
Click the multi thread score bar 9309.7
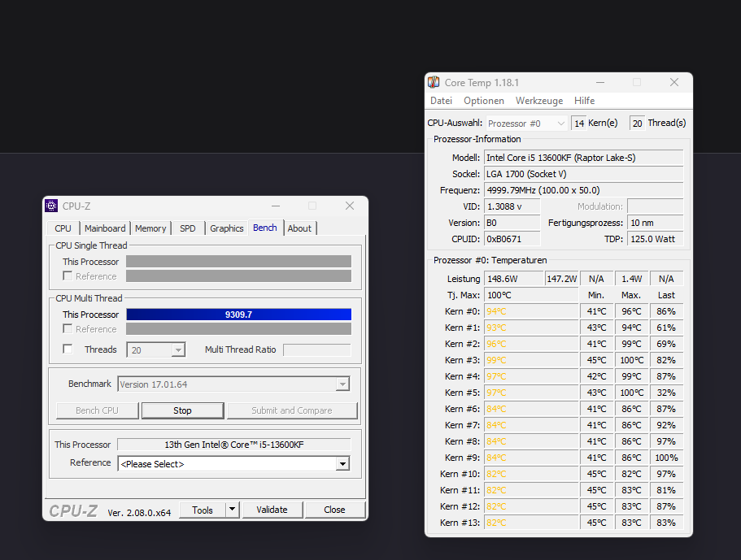pos(238,315)
